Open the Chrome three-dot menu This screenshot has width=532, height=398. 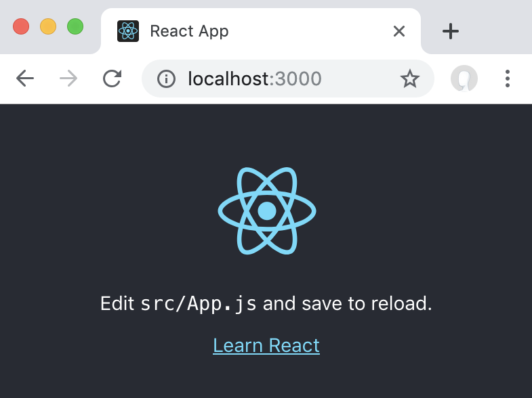507,79
